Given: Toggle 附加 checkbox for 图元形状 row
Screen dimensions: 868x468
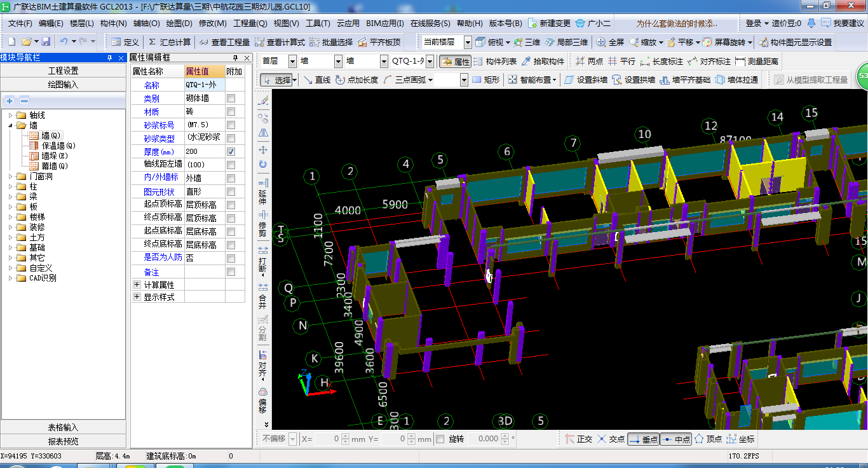Looking at the screenshot, I should coord(231,191).
